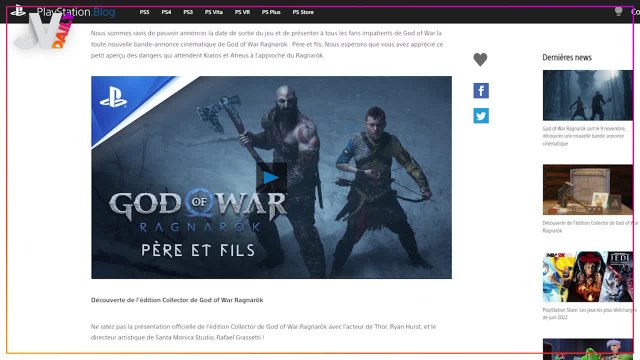
Task: Open the PlayStation Store games thumbnail
Action: (588, 277)
